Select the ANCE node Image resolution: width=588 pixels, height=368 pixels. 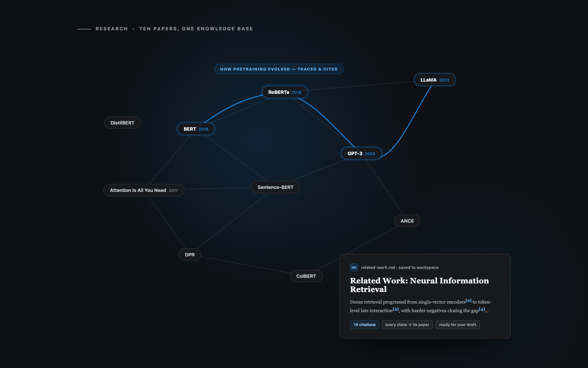click(407, 221)
